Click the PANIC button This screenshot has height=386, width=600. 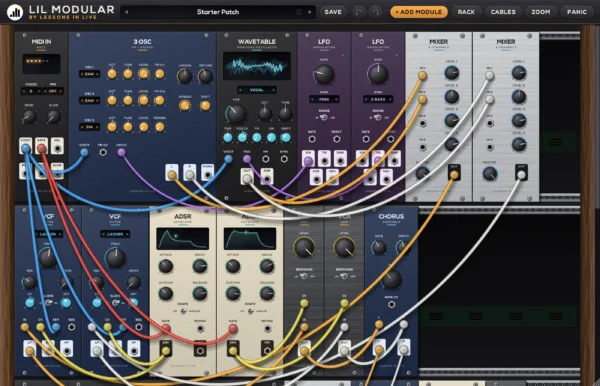[577, 12]
